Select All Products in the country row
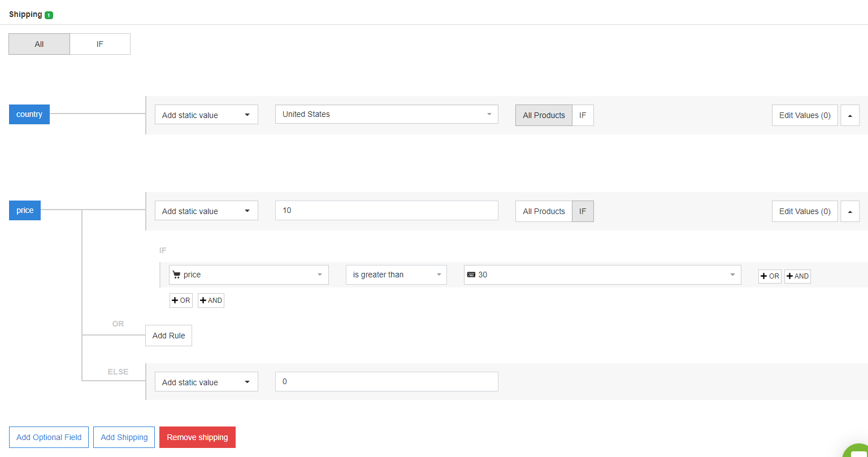The image size is (868, 457). [544, 115]
